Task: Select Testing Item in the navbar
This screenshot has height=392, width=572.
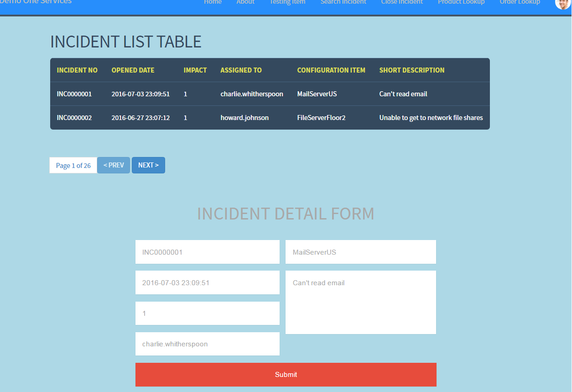Action: [287, 3]
